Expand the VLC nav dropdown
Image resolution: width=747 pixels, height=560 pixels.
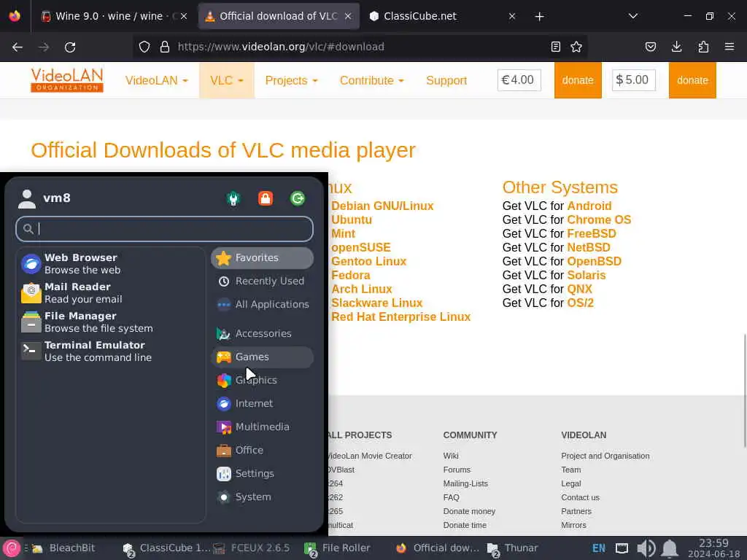click(227, 80)
